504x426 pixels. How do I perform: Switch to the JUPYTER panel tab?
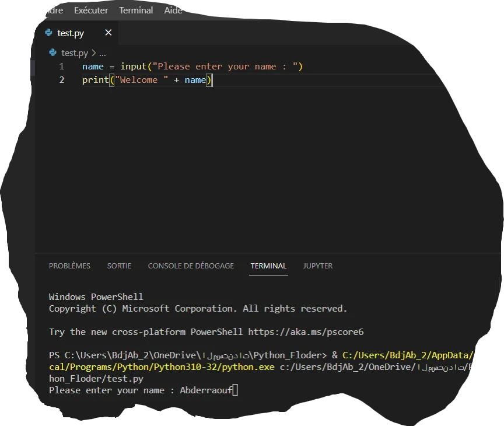(318, 266)
